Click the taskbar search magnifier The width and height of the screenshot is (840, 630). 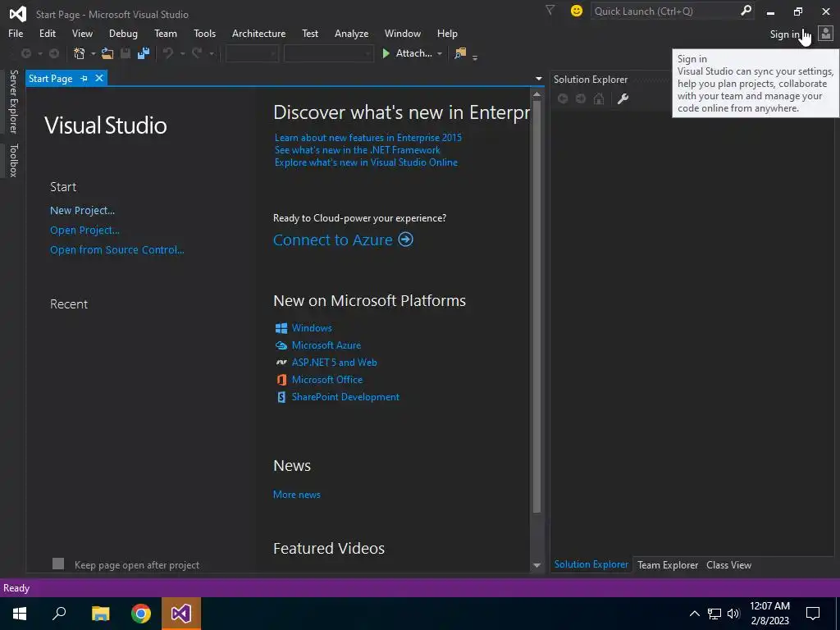tap(59, 614)
